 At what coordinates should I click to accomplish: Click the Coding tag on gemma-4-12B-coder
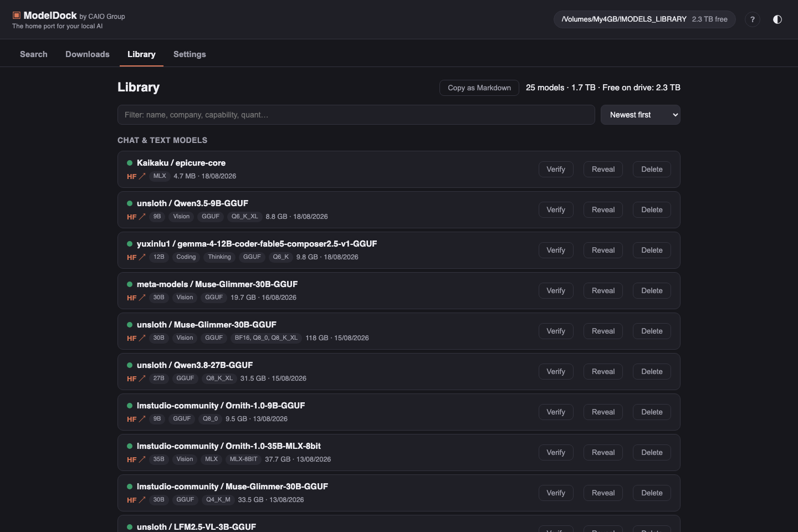[186, 257]
